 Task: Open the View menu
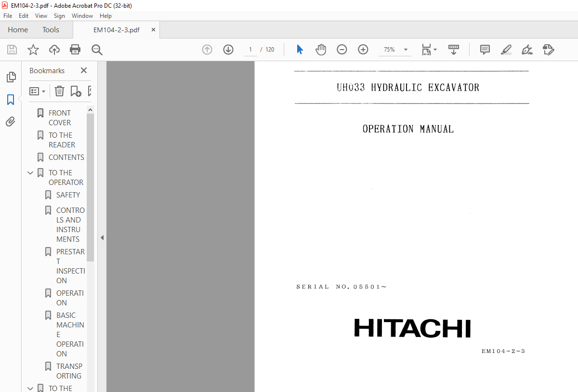tap(41, 16)
